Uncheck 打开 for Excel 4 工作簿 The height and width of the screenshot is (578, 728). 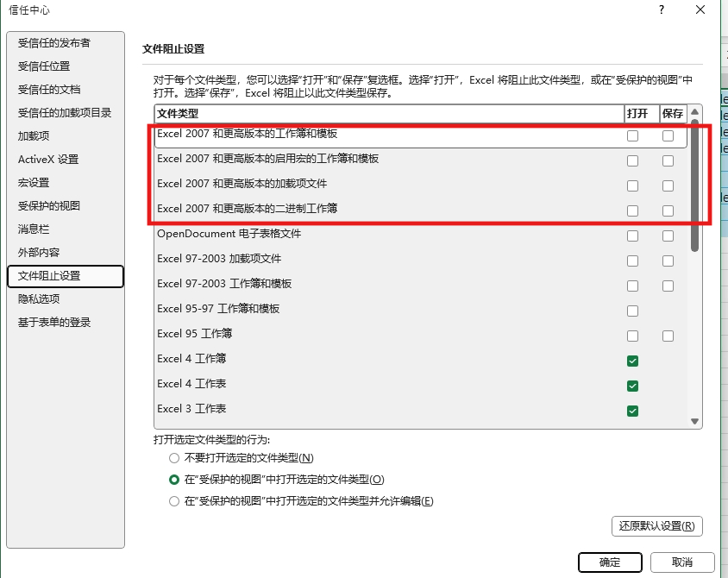coord(632,361)
